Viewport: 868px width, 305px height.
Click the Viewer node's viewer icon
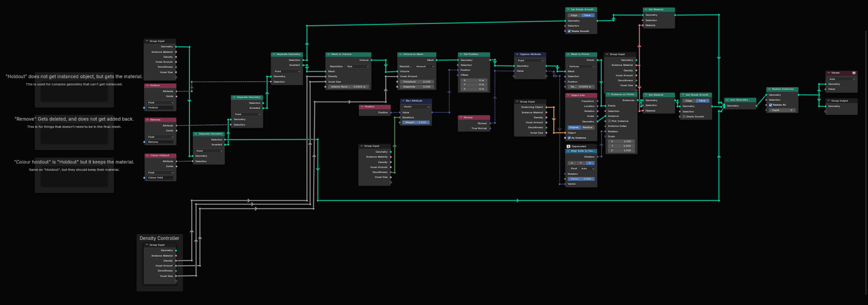854,73
